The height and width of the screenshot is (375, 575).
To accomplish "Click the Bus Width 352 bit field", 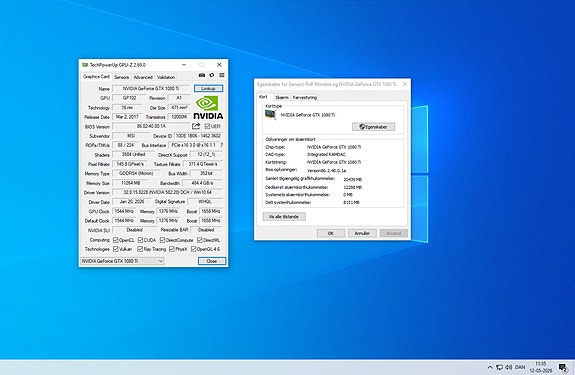I will coord(206,173).
